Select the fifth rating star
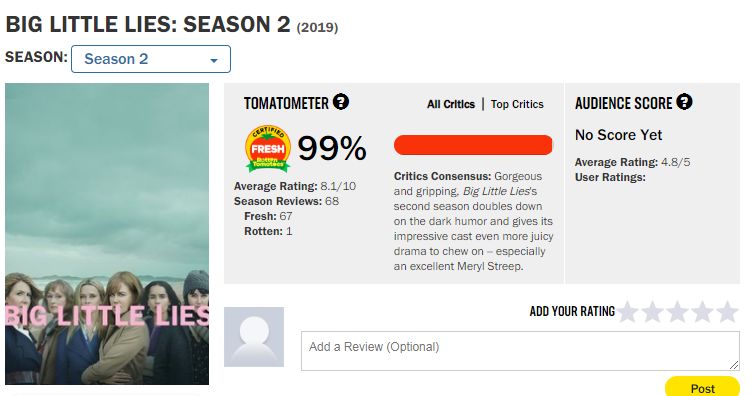The width and height of the screenshot is (754, 396). point(728,312)
